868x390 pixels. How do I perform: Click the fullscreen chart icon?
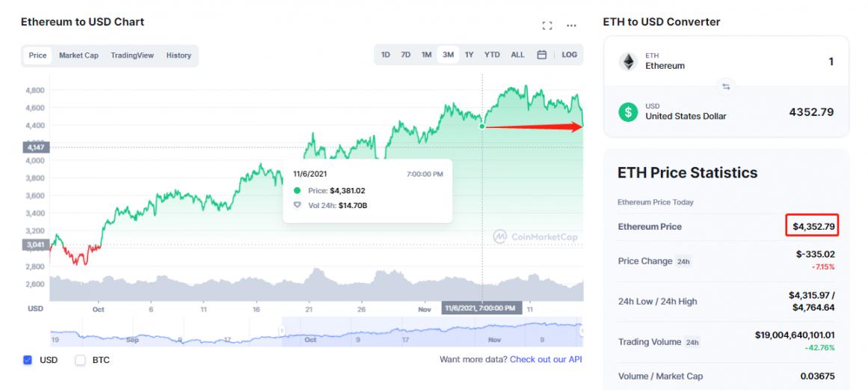[547, 25]
